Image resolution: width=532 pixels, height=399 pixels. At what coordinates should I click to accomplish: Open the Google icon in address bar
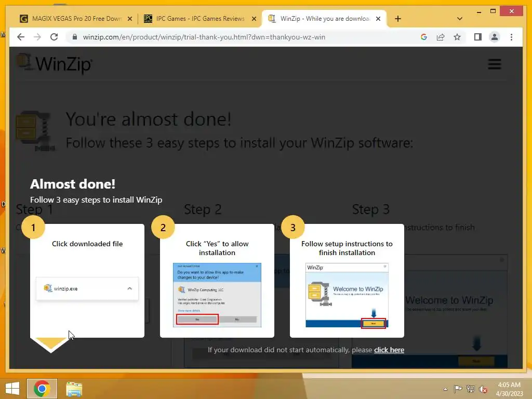[424, 37]
